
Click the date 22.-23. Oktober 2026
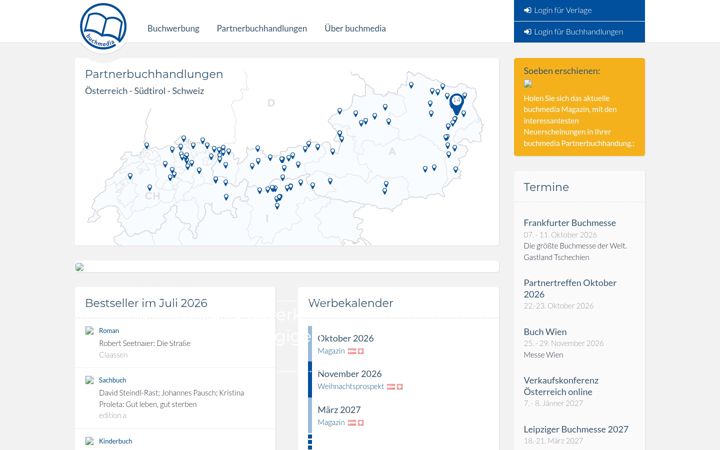click(558, 306)
